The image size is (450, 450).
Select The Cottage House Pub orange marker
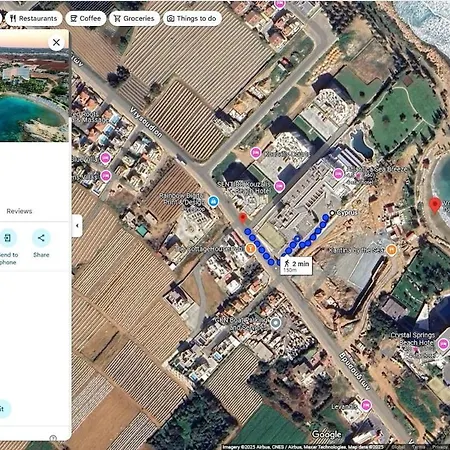[250, 248]
